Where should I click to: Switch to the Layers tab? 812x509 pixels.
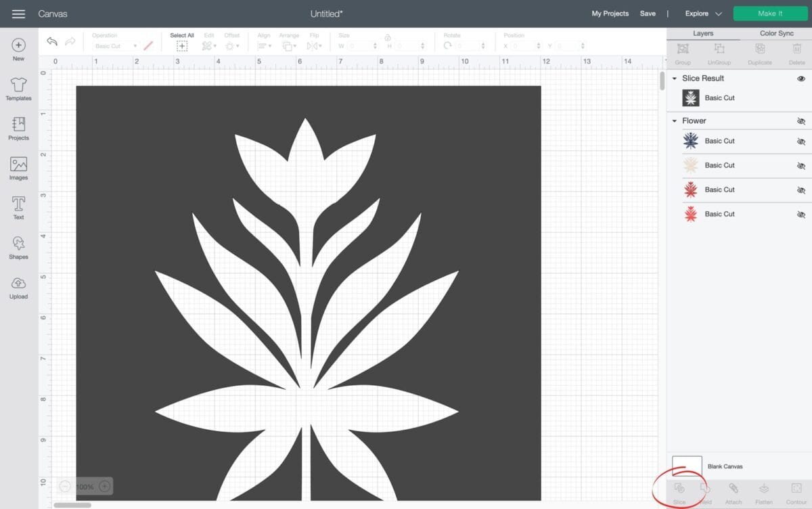coord(703,33)
